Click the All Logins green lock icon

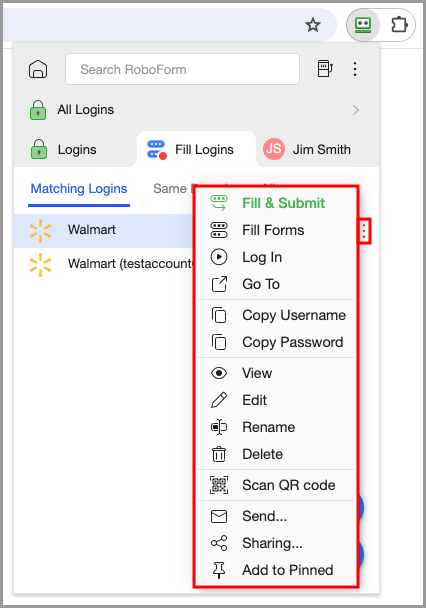pyautogui.click(x=38, y=110)
